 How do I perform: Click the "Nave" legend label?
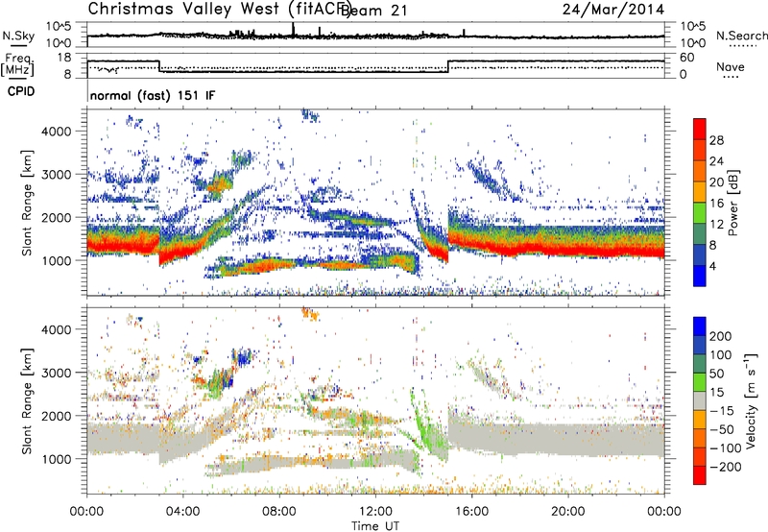pos(731,66)
